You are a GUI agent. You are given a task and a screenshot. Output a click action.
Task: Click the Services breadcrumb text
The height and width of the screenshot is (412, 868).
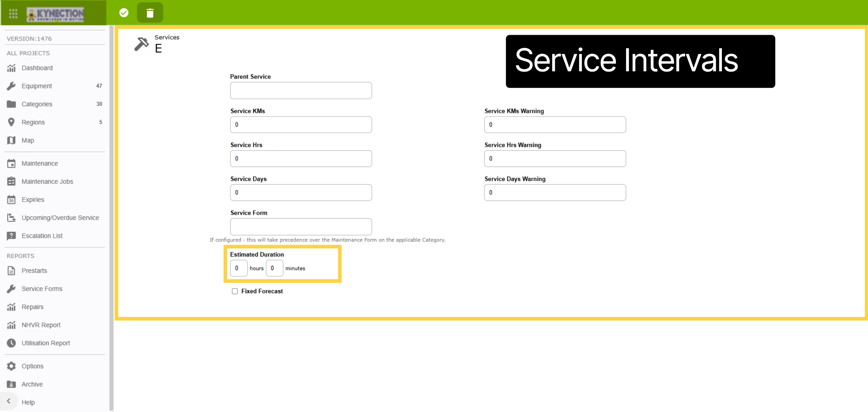pos(167,37)
